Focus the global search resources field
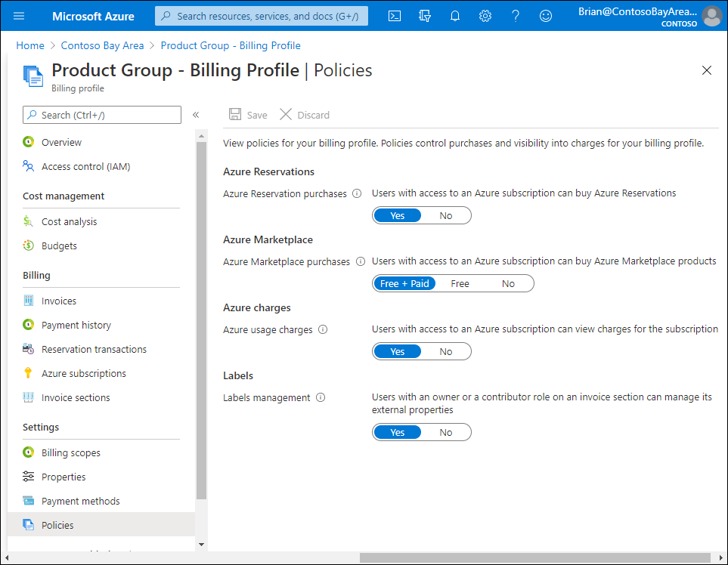 click(x=262, y=16)
